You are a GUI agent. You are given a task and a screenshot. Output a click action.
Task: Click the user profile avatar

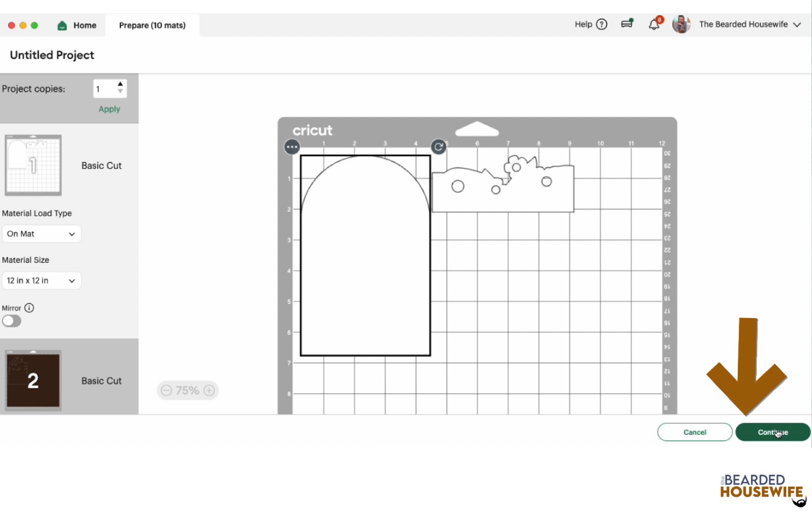[x=681, y=24]
